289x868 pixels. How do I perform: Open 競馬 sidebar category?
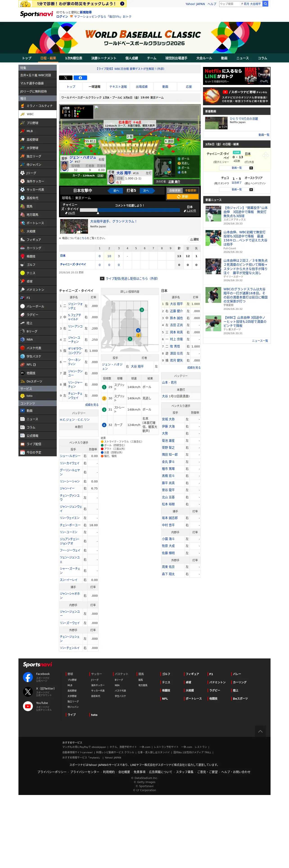[x=37, y=206]
